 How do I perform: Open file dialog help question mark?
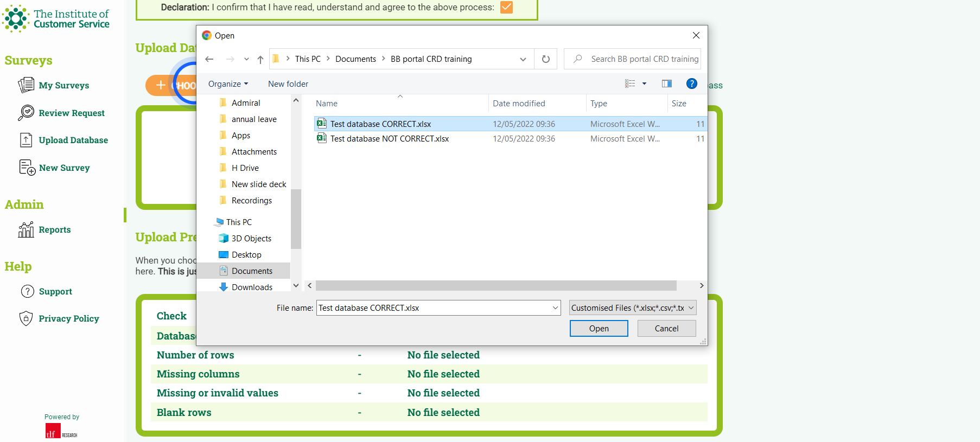coord(691,84)
